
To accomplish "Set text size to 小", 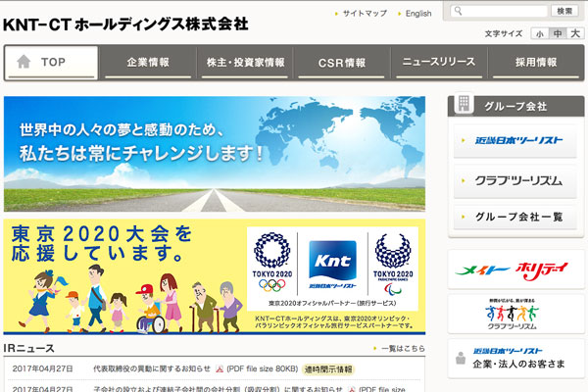I will click(x=540, y=33).
